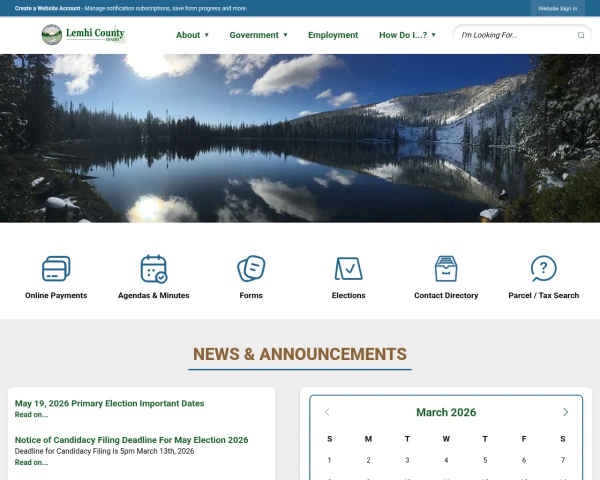Expand the How Do I...? menu
600x480 pixels.
pyautogui.click(x=407, y=35)
